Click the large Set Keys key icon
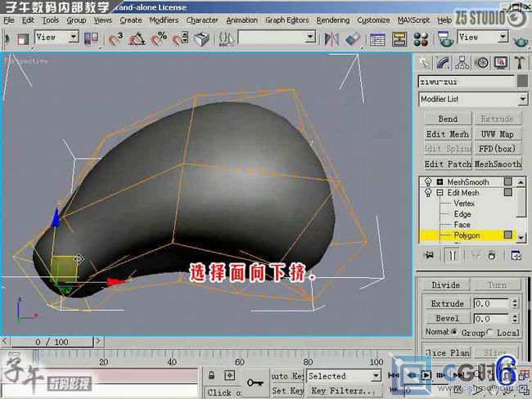Screen dimensions: 532x399 click(255, 383)
